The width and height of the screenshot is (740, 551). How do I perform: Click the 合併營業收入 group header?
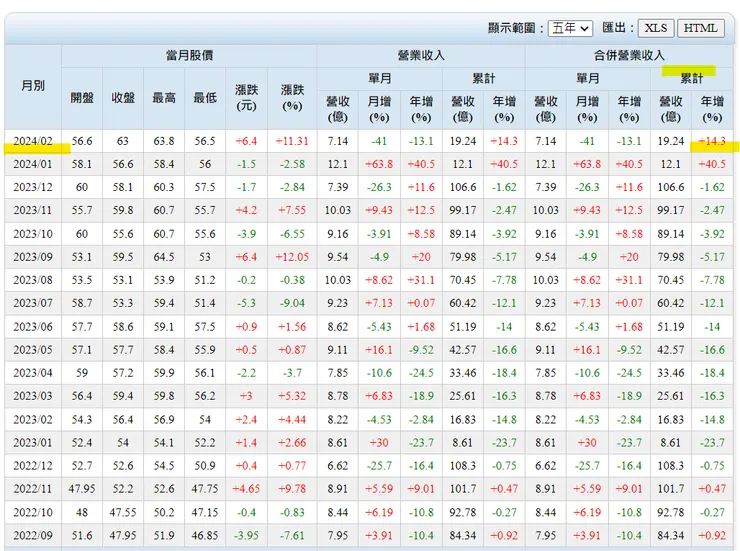[x=629, y=56]
